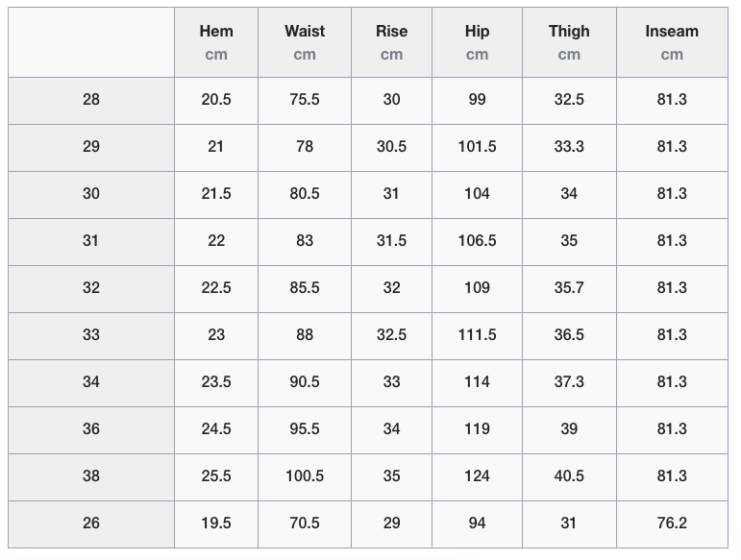The width and height of the screenshot is (741, 560).
Task: Click the waist value 75.5
Action: pos(305,100)
